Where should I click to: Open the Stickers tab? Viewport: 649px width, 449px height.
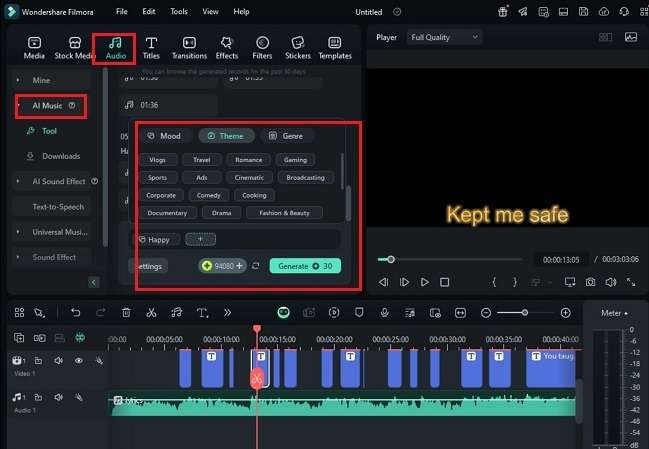pos(298,48)
